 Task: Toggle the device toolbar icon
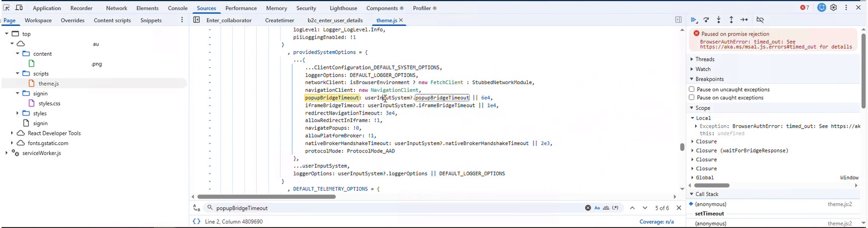pos(19,8)
